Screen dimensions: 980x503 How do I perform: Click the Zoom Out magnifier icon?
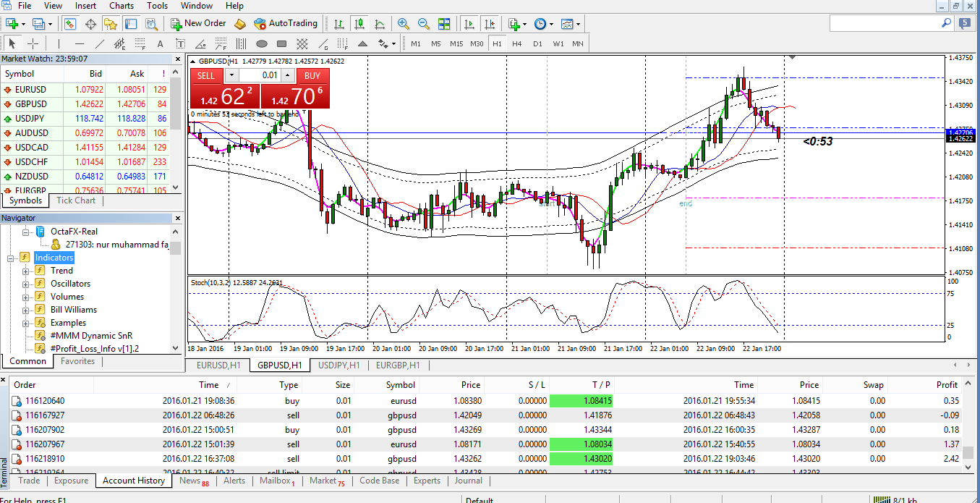[424, 23]
